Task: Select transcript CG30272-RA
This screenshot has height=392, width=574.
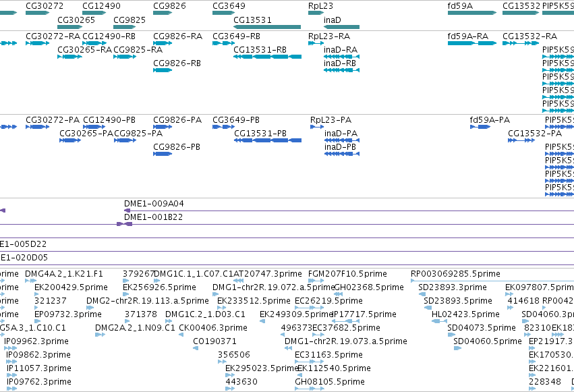Action: click(37, 43)
